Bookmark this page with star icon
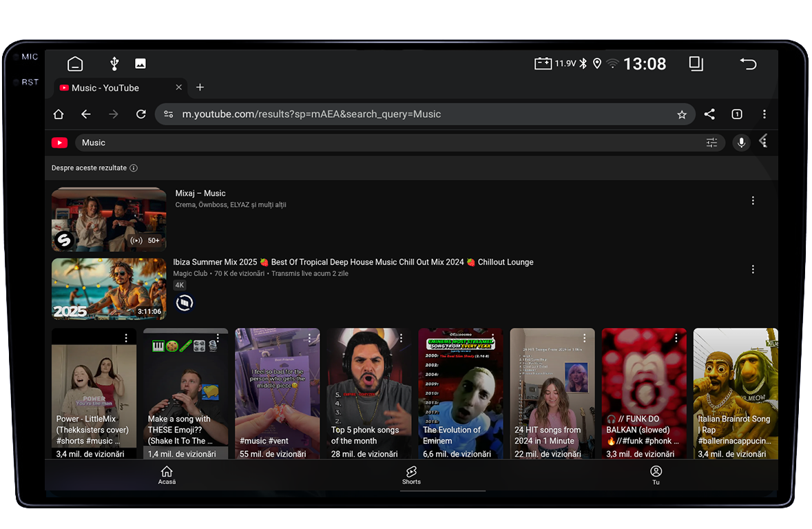 682,114
